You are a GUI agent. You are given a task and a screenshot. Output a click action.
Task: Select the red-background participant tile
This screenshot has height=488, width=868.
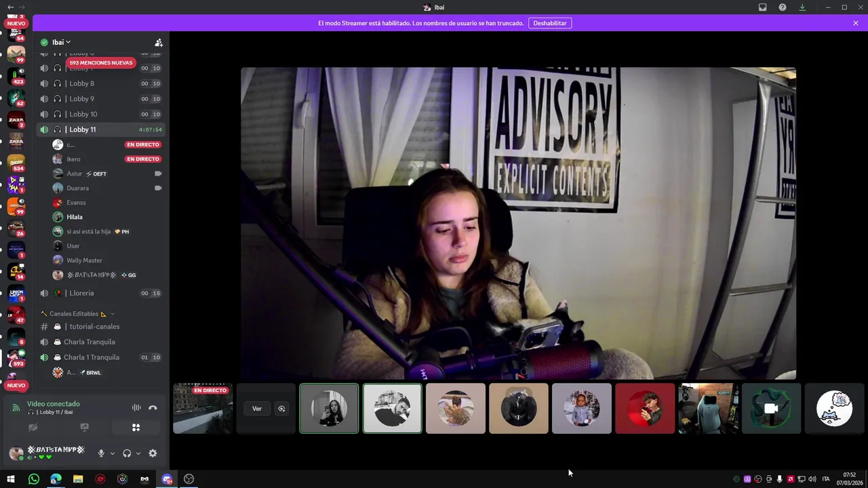pyautogui.click(x=645, y=408)
